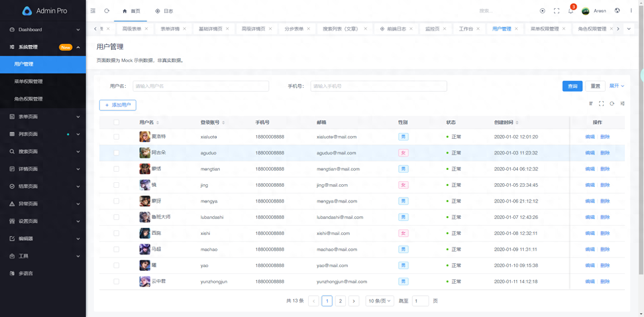Screen dimensions: 644x317
Task: Adjust table row density icon
Action: coord(591,104)
